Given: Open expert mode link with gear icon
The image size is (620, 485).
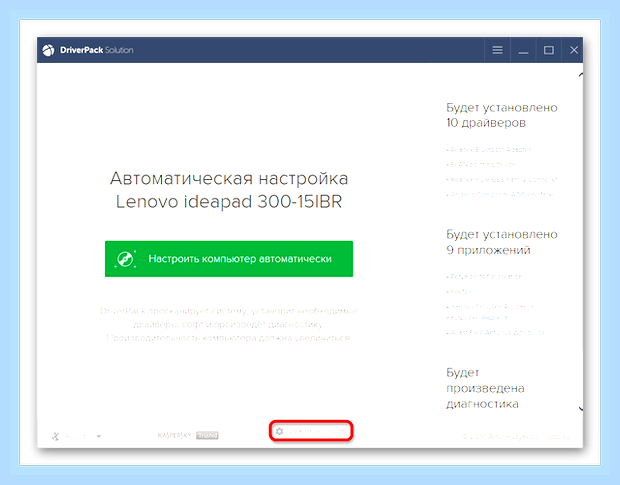Looking at the screenshot, I should coord(311,431).
